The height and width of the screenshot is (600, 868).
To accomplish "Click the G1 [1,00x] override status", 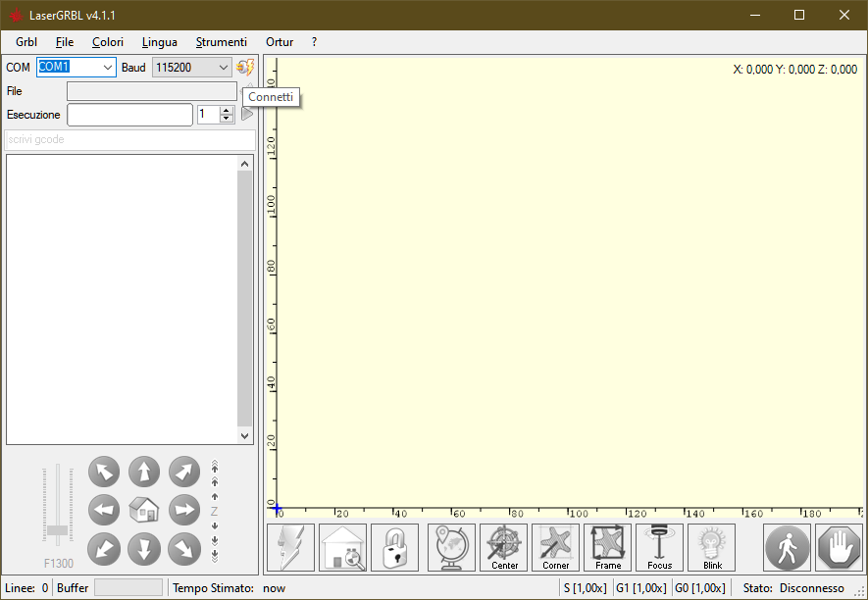I will click(x=641, y=588).
